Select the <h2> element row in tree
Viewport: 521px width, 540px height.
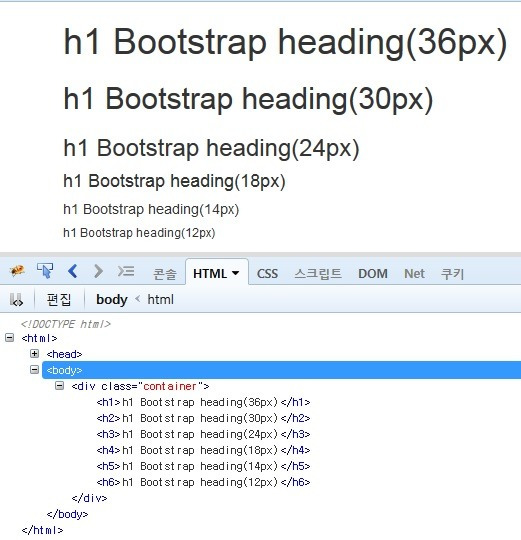(203, 418)
